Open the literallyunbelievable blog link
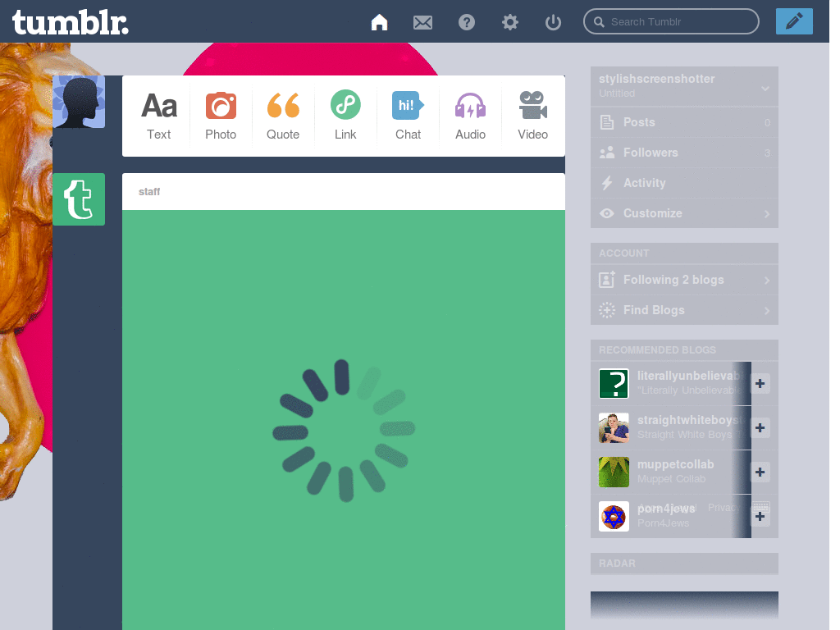The width and height of the screenshot is (840, 630). [x=691, y=376]
